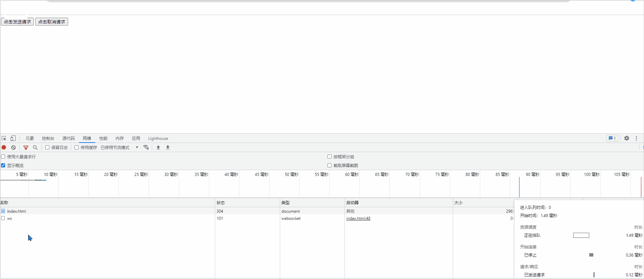The width and height of the screenshot is (644, 279).
Task: Switch to 内存 tab
Action: pos(119,138)
